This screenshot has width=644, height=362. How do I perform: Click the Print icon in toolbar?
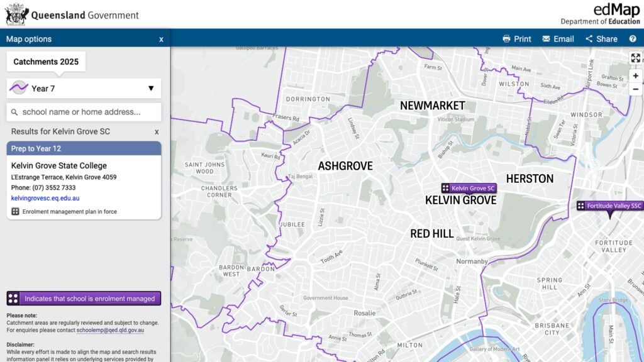(x=507, y=39)
